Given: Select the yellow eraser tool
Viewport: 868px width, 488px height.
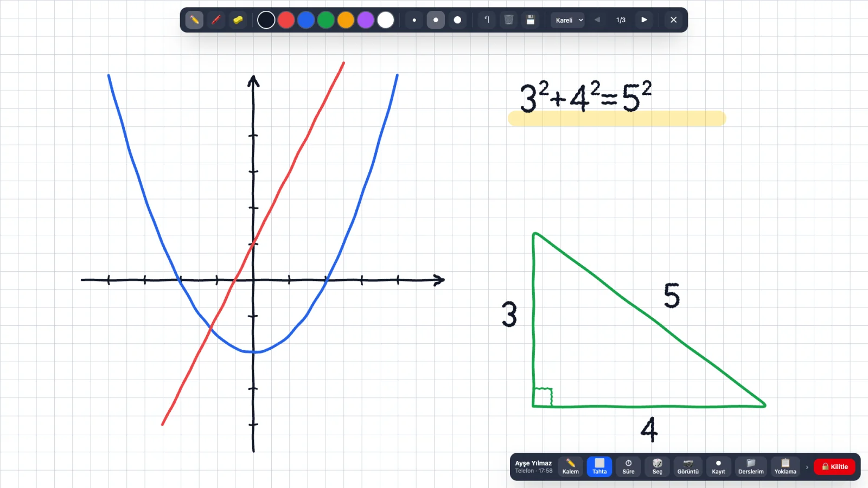Looking at the screenshot, I should coord(238,20).
